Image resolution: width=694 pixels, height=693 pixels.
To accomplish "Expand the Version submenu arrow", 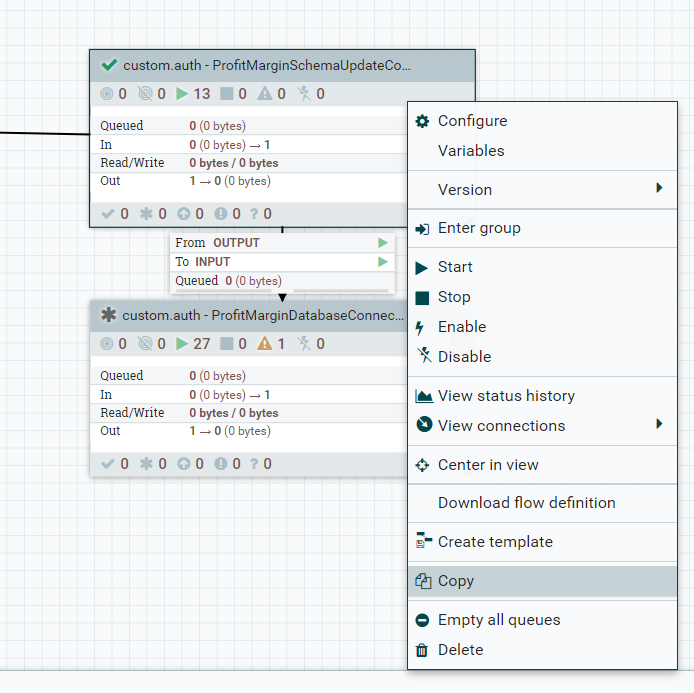I will point(659,189).
